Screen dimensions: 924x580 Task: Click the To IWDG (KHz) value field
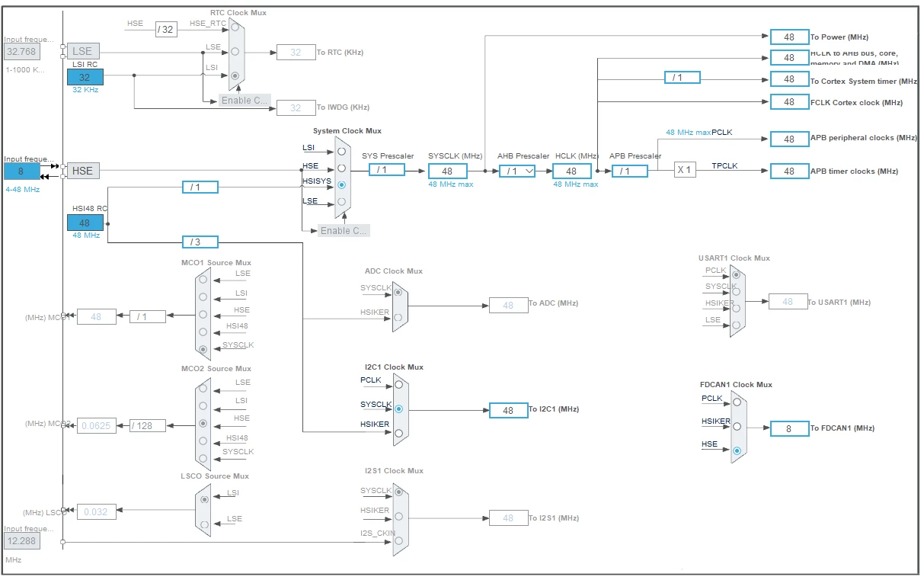296,107
